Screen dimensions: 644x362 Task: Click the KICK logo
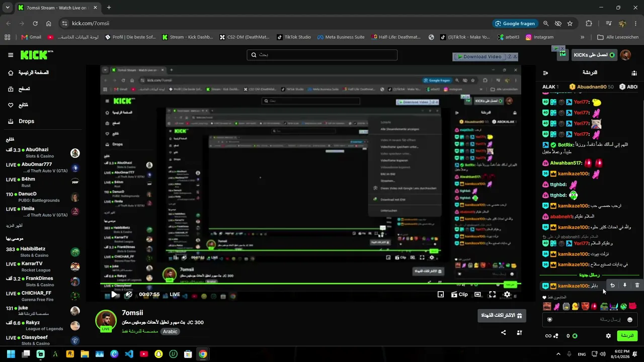point(37,55)
